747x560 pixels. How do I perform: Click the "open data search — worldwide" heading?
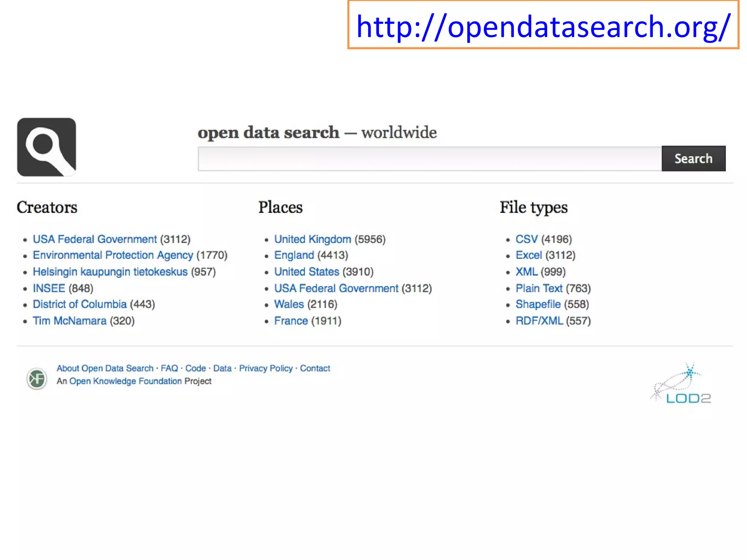pyautogui.click(x=317, y=132)
